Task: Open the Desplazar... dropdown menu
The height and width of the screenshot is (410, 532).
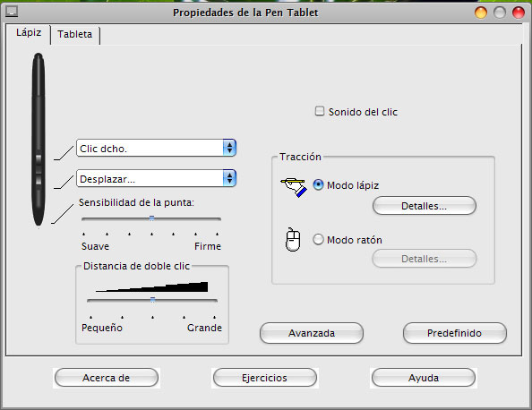Action: (x=156, y=178)
